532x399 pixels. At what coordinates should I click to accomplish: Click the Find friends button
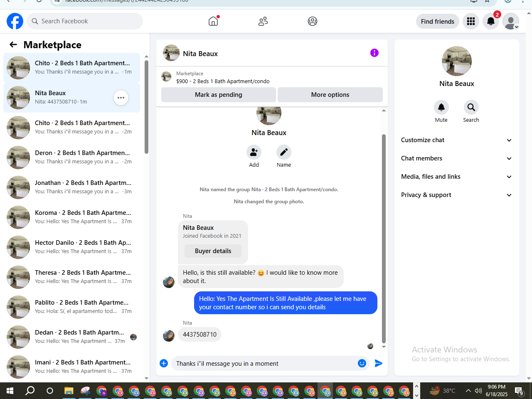(x=438, y=21)
